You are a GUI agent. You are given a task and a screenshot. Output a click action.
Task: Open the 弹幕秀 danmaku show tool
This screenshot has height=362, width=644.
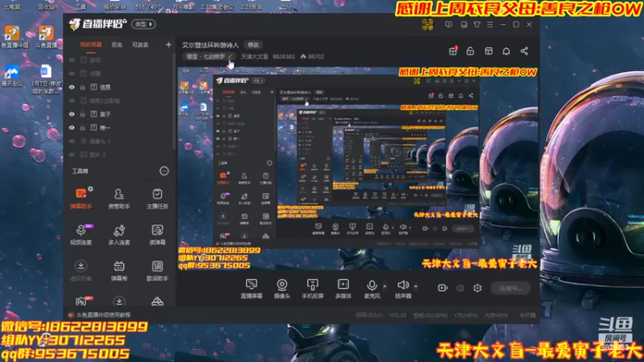click(x=119, y=270)
